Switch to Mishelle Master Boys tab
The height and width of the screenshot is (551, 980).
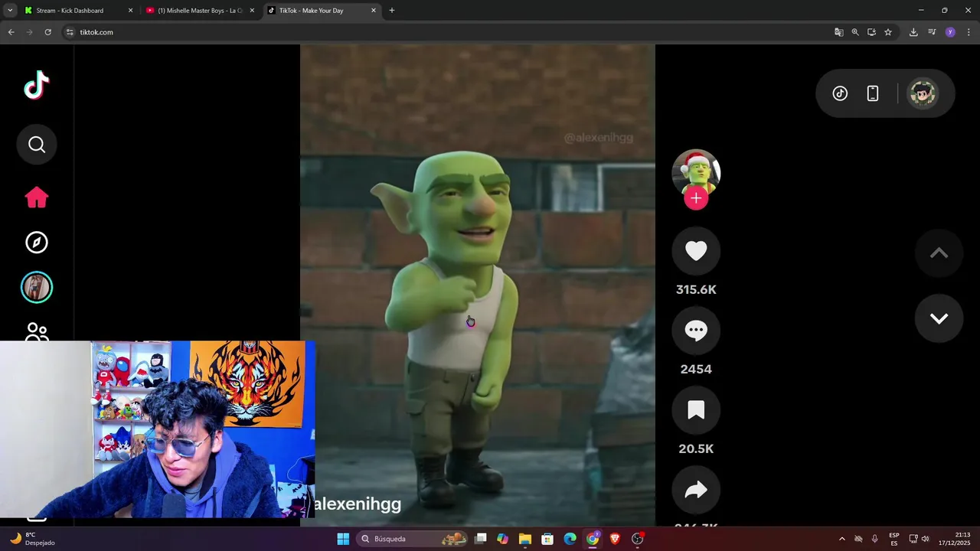199,11
